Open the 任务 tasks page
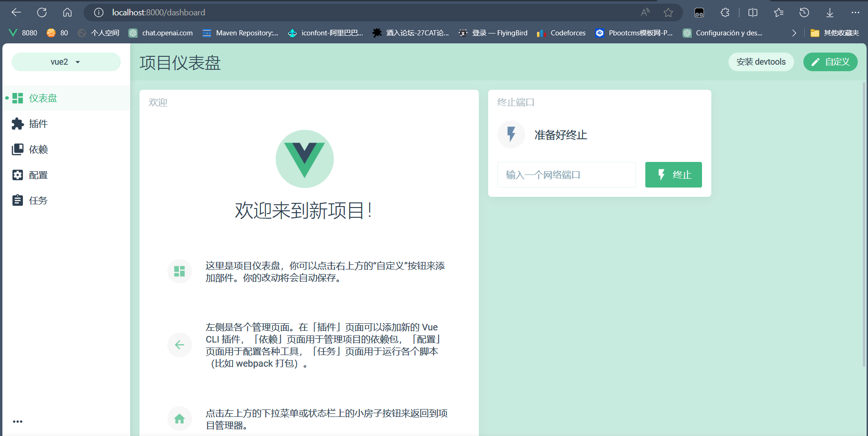Image resolution: width=868 pixels, height=436 pixels. pos(66,201)
